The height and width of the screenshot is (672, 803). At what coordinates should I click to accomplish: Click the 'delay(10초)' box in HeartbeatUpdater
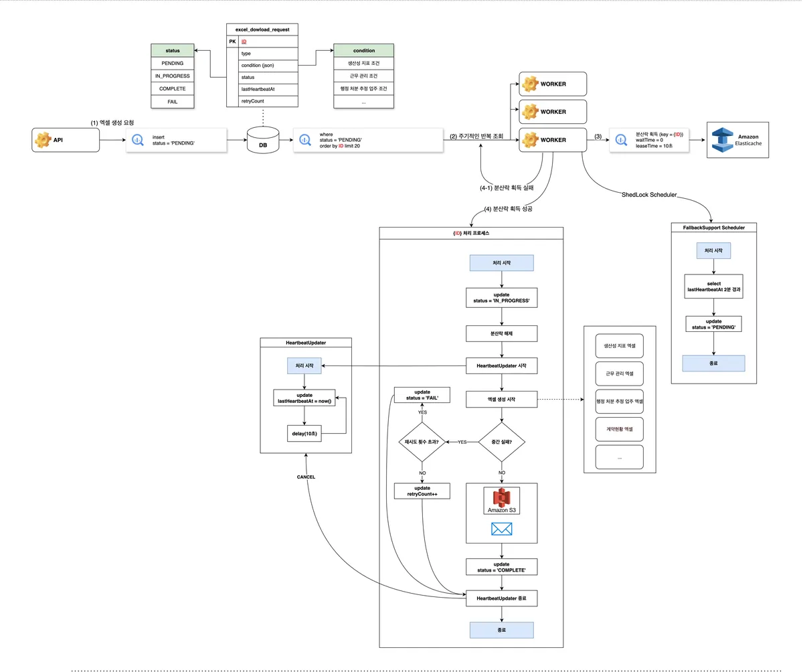304,434
